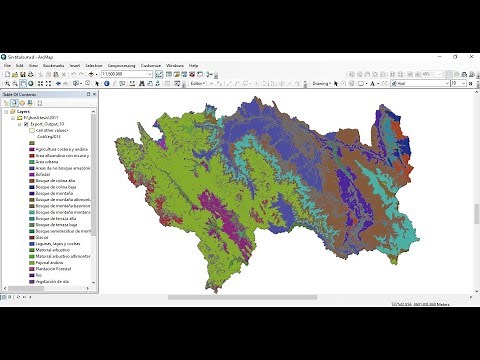480x360 pixels.
Task: Create a new map document
Action: [x=7, y=74]
